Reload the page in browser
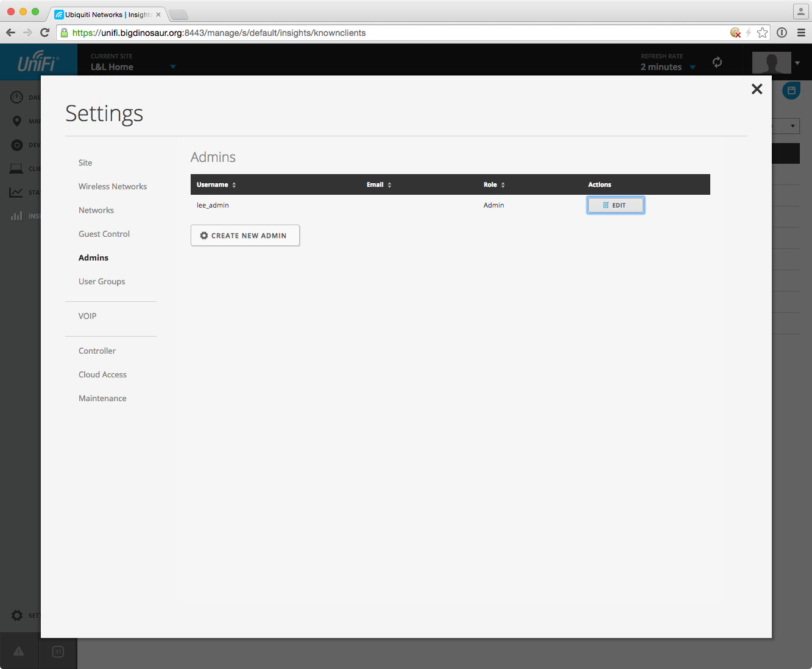 [x=44, y=33]
